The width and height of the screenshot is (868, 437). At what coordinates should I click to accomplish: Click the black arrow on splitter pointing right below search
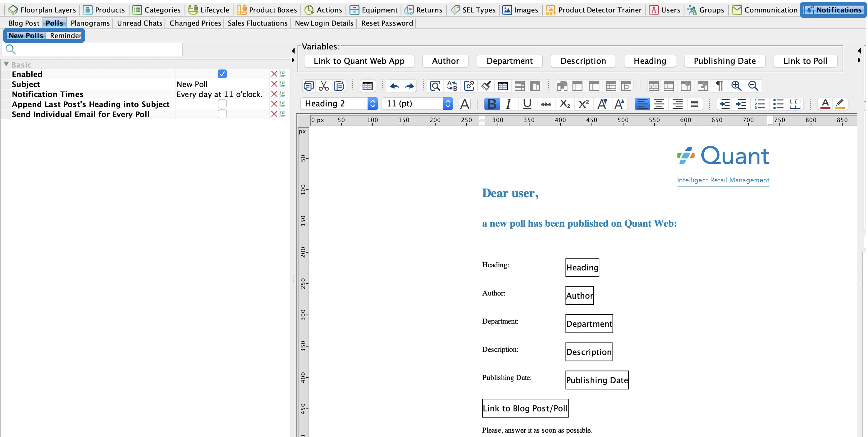click(293, 60)
